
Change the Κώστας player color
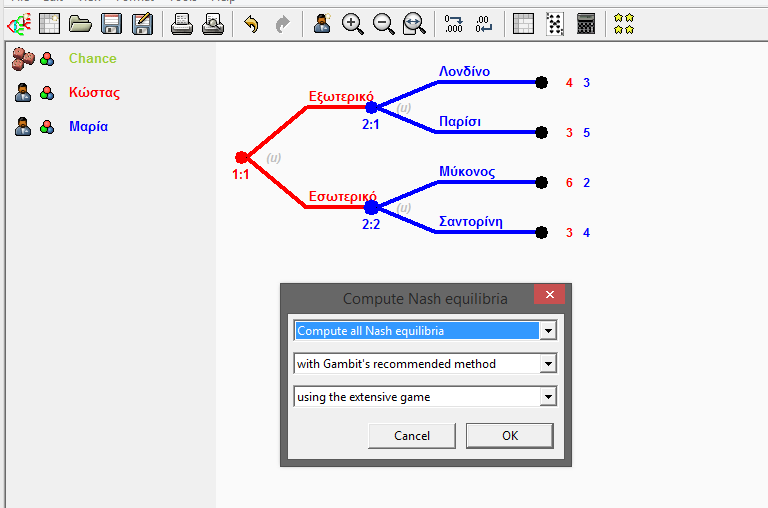click(x=47, y=93)
